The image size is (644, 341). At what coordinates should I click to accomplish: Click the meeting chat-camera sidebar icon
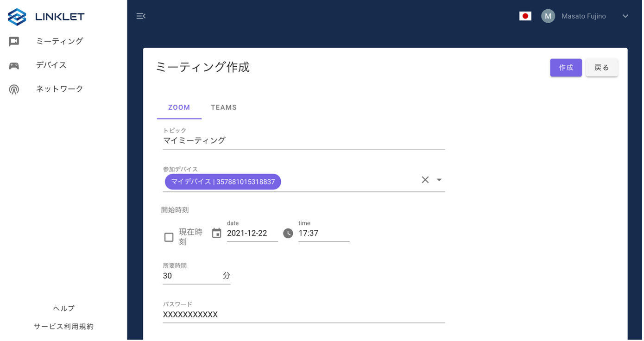14,42
